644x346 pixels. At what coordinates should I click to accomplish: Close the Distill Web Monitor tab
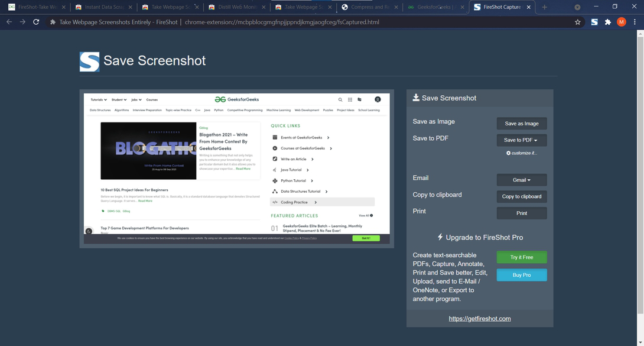point(264,7)
